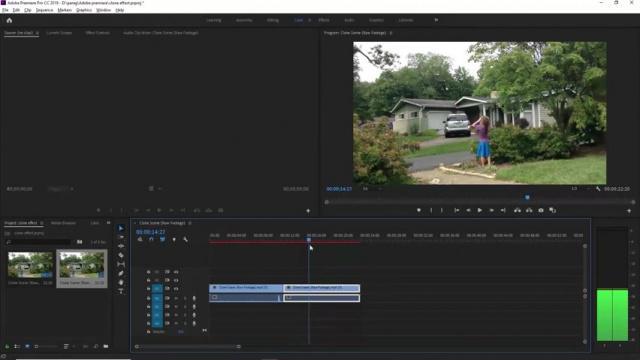Switch to the Effects workspace
The image size is (640, 360).
[324, 20]
